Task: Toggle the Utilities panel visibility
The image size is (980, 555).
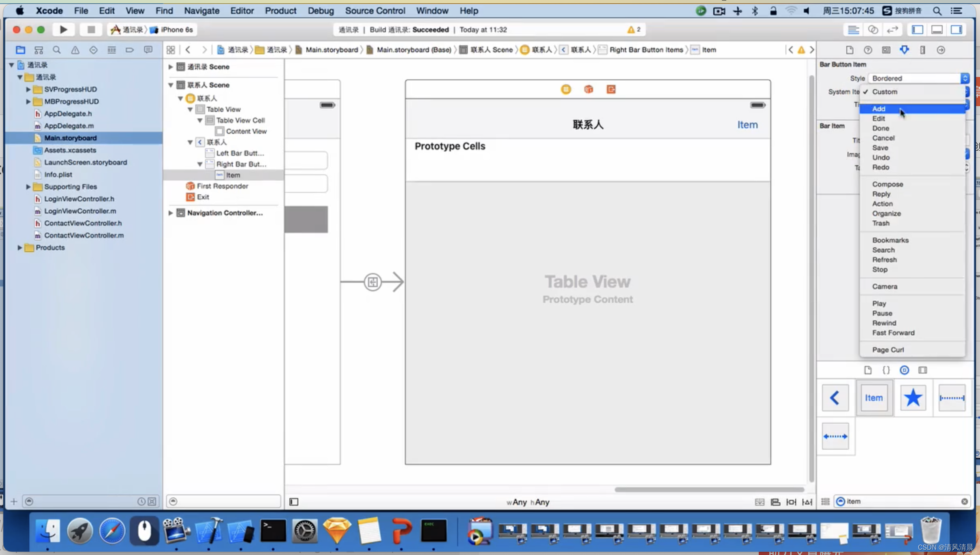Action: click(956, 30)
